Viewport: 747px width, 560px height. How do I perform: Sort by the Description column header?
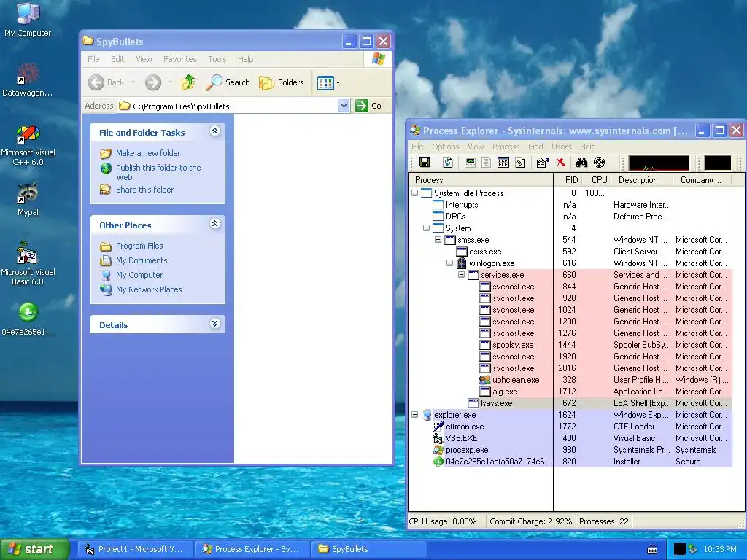pos(642,180)
